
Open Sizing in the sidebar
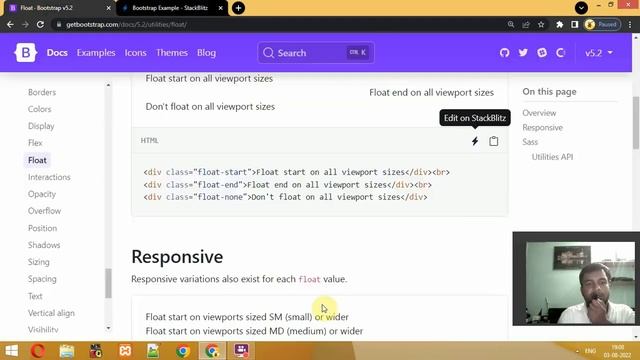tap(39, 262)
